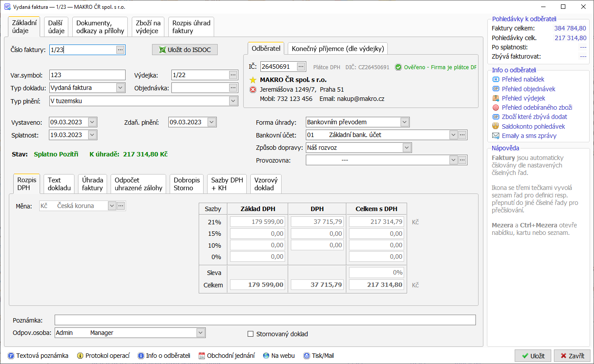The image size is (594, 364).
Task: Expand Typ dokladu dropdown
Action: click(x=121, y=88)
